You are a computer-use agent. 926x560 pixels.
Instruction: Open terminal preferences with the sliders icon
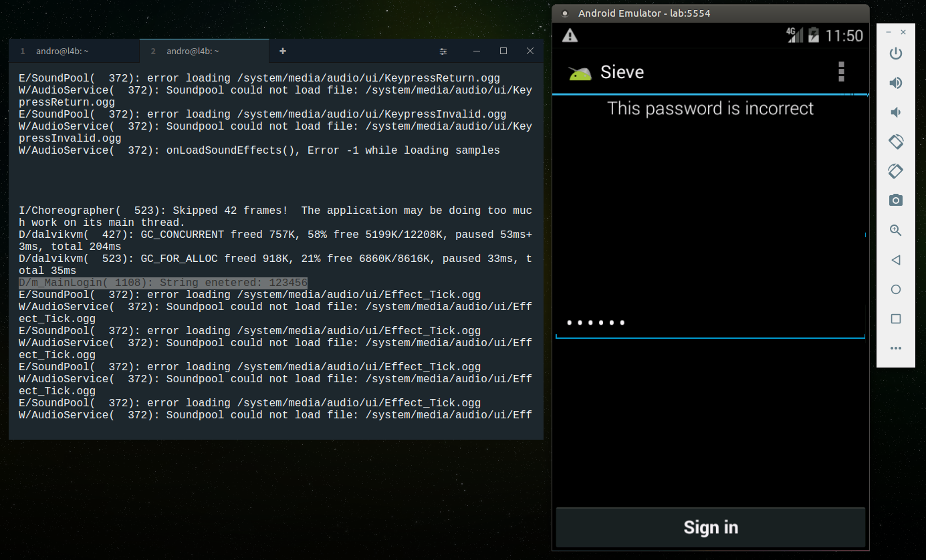point(443,51)
